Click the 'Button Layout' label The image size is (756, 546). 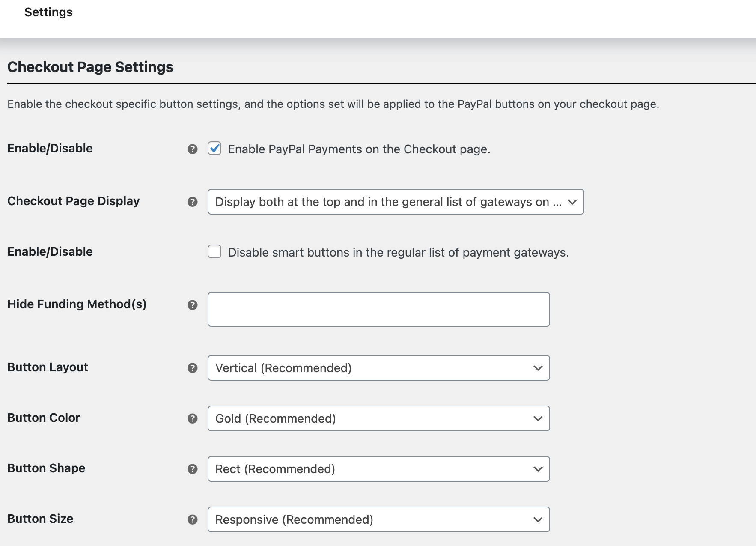click(48, 367)
